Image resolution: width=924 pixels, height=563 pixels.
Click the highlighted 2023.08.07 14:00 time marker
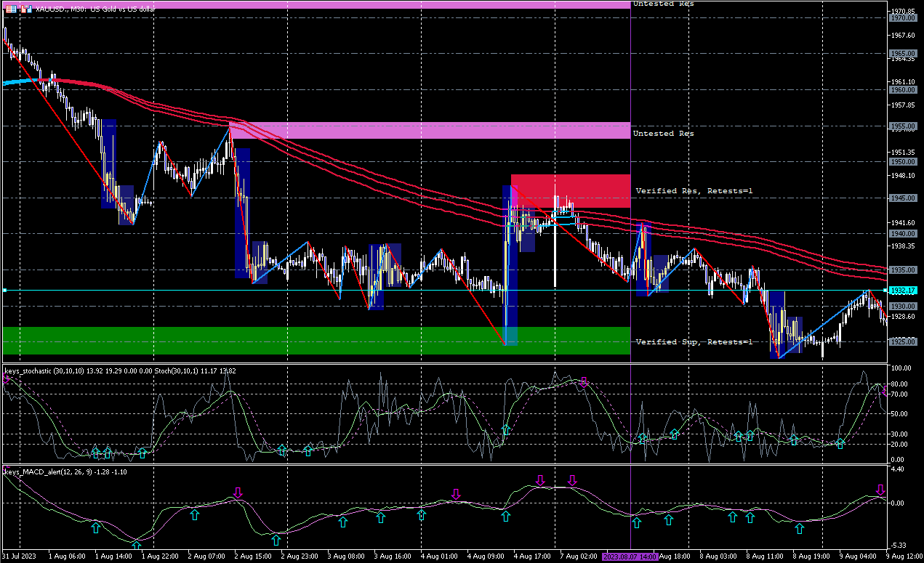(x=630, y=556)
